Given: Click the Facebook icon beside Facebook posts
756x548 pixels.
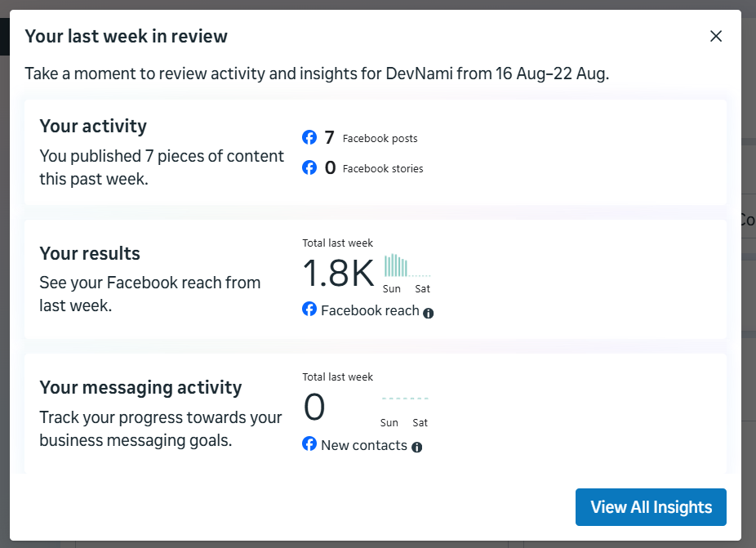Looking at the screenshot, I should (x=309, y=137).
